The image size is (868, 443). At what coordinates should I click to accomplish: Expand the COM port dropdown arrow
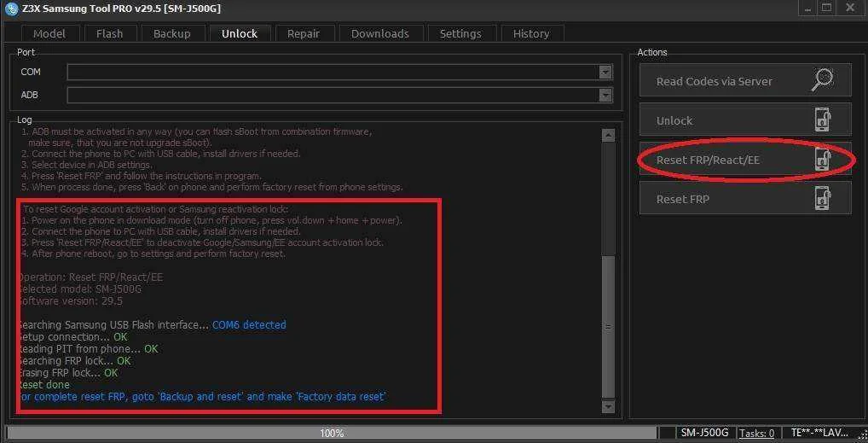coord(605,72)
